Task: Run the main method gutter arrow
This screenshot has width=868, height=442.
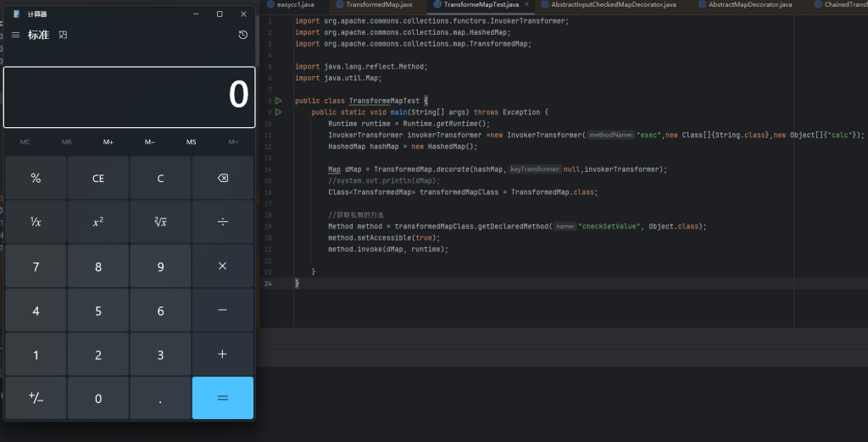Action: [278, 112]
